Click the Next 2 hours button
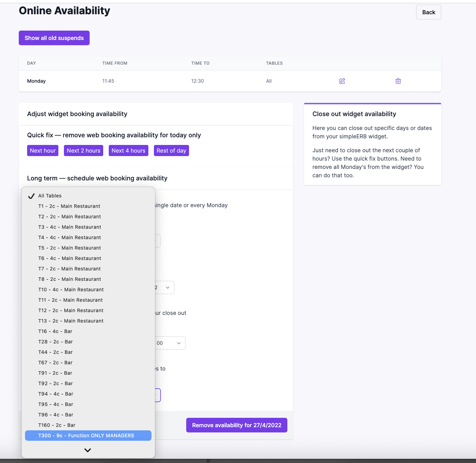Viewport: 476px width, 463px height. [83, 151]
